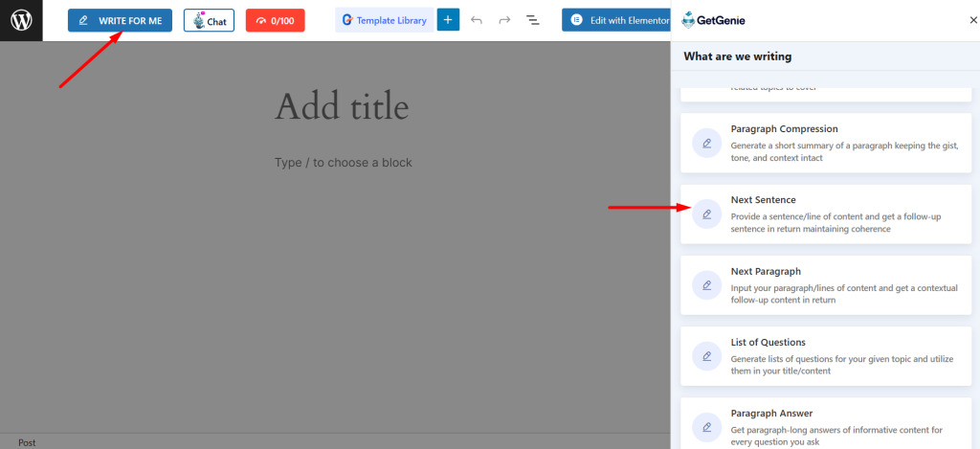Open the GetGenie Chat button
Screen dimensions: 980x449
click(x=209, y=20)
